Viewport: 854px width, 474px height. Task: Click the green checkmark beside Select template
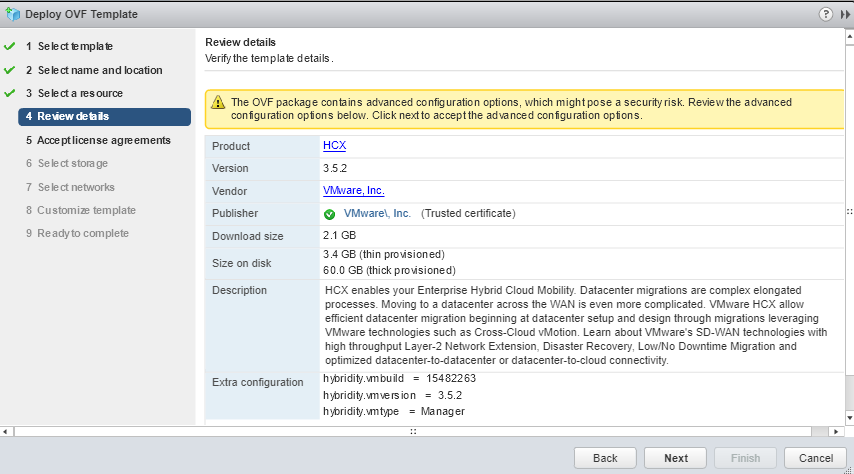point(9,46)
